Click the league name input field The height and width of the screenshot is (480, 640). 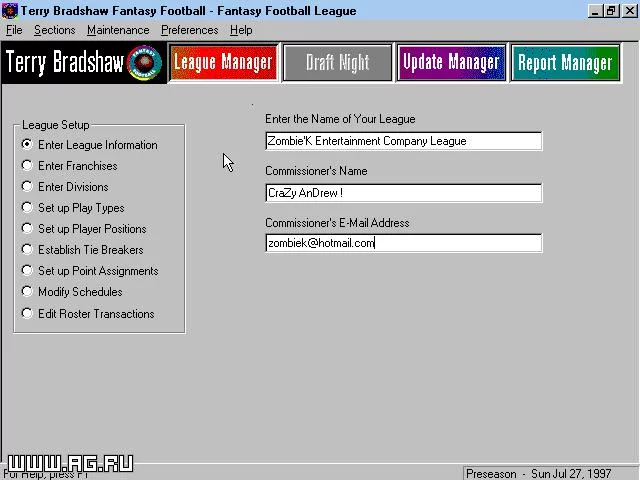point(404,141)
